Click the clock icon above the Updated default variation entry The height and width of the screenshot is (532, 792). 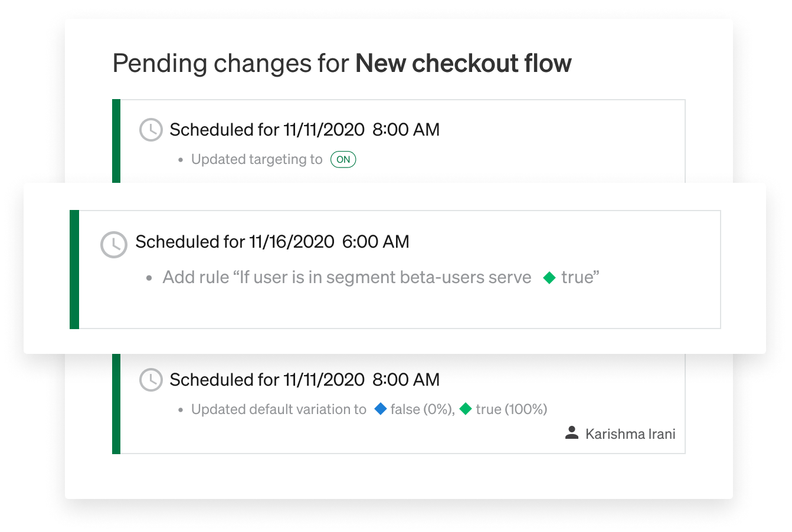pyautogui.click(x=151, y=380)
